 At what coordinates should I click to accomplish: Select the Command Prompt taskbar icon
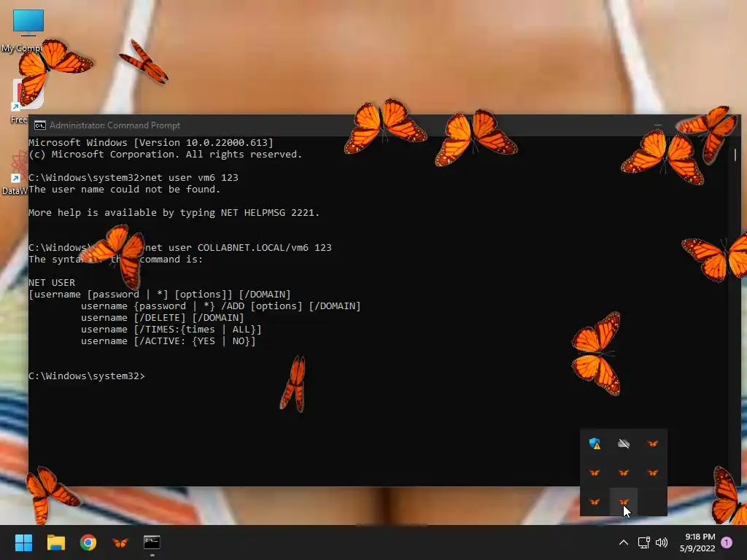point(152,542)
